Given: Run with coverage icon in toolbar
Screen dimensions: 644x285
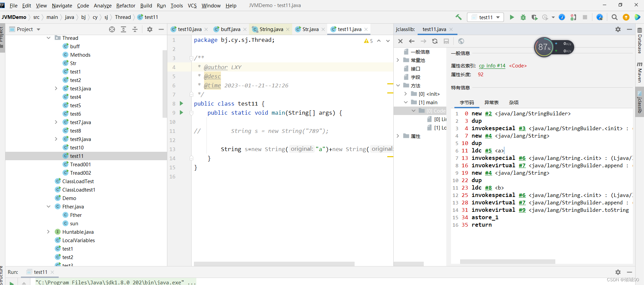Looking at the screenshot, I should coord(534,17).
